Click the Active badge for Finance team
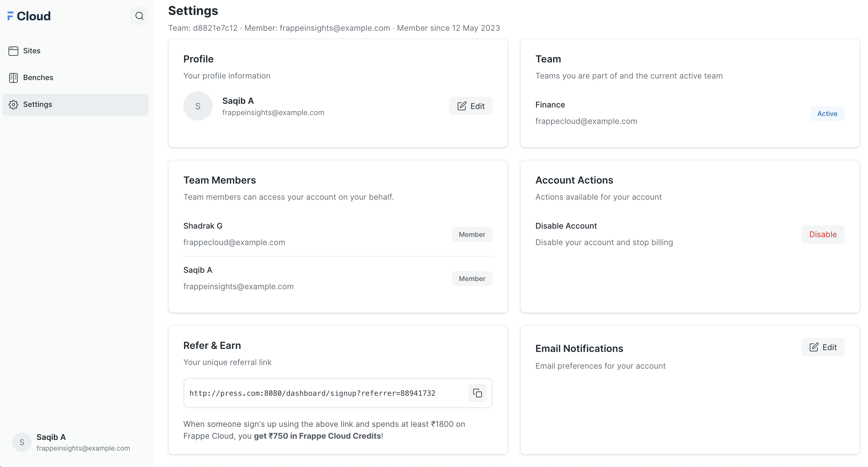This screenshot has height=467, width=868. 827,114
